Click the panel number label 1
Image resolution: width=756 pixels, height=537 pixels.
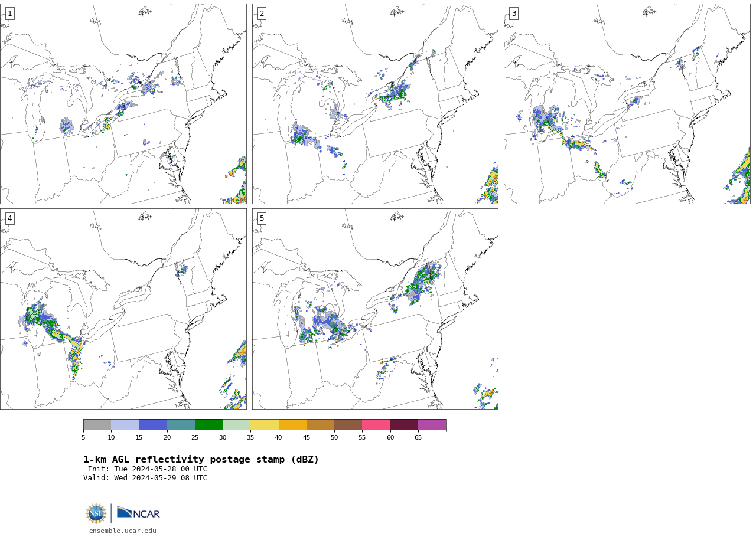(x=9, y=14)
